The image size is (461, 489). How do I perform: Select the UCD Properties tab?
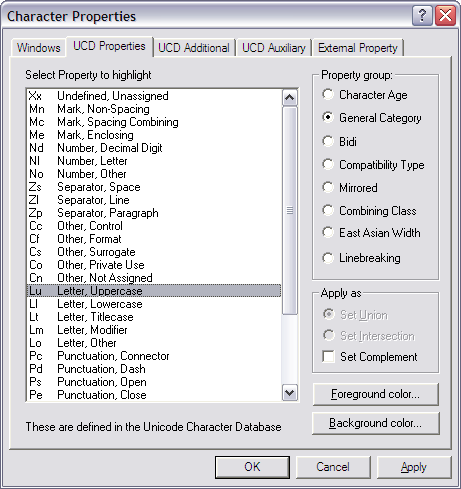coord(109,46)
